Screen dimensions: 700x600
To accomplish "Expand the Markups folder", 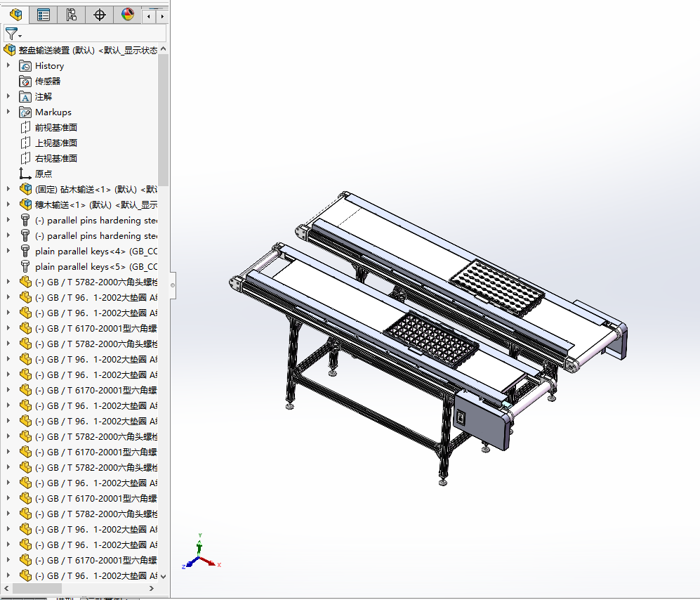I will 8,112.
